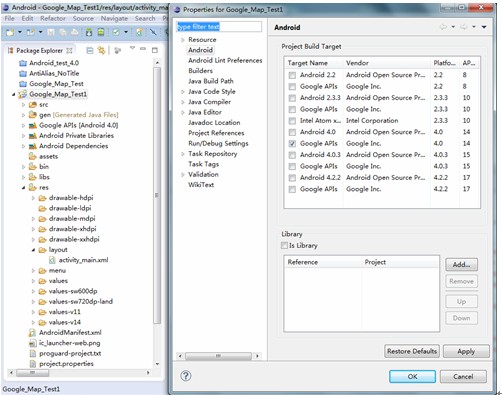Viewport: 502px width, 395px height.
Task: Expand the Task Repository node
Action: [183, 154]
